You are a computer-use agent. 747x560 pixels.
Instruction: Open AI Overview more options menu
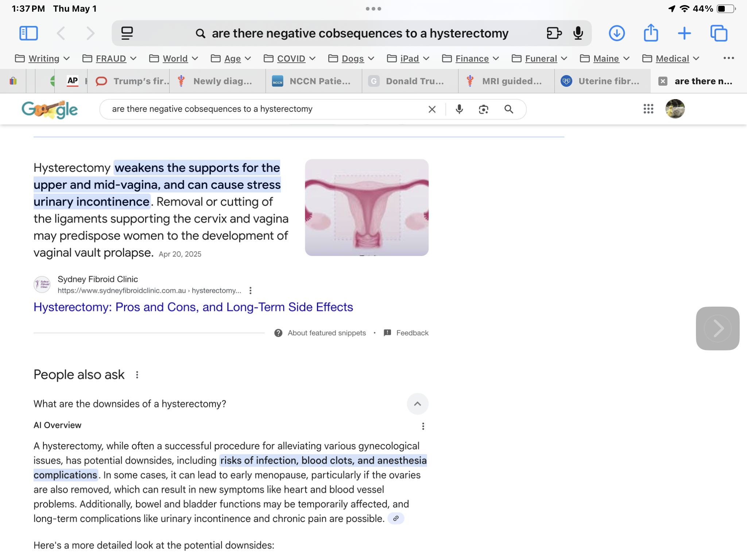[x=423, y=426]
